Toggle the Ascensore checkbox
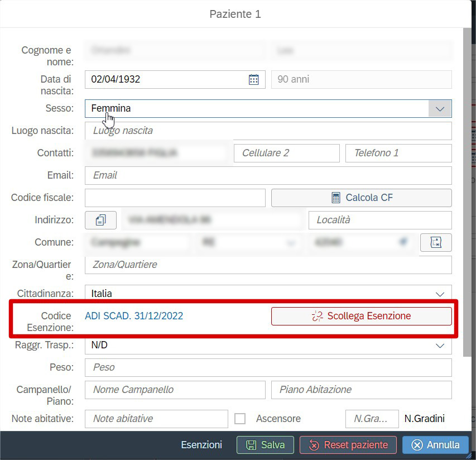The height and width of the screenshot is (460, 476). (240, 419)
